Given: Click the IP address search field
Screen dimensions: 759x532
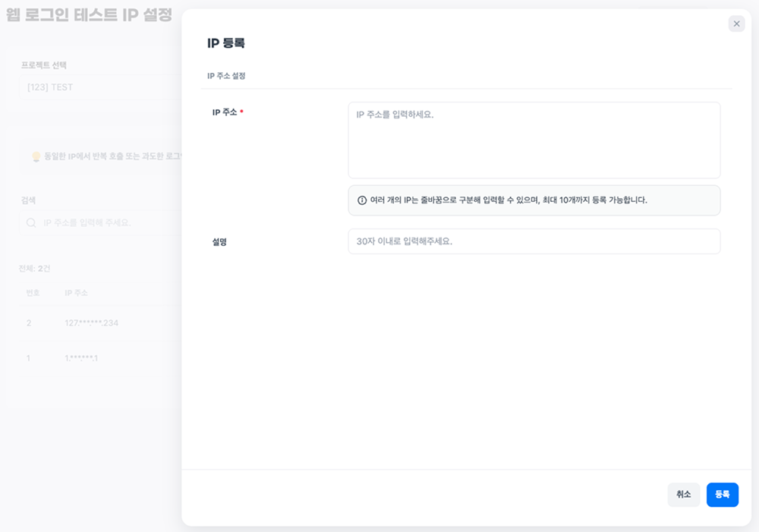Looking at the screenshot, I should (x=106, y=223).
